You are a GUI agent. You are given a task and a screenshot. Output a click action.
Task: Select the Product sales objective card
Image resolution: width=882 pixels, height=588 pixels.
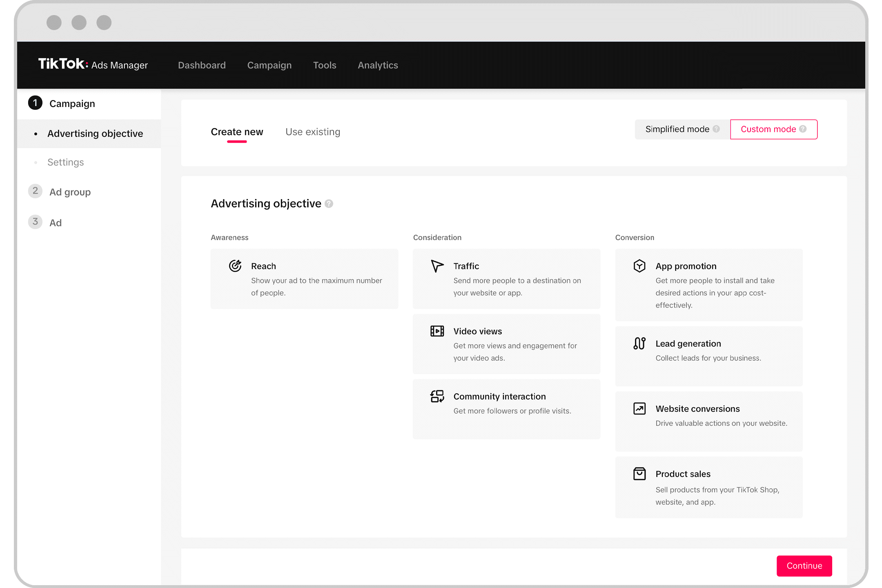(x=709, y=487)
